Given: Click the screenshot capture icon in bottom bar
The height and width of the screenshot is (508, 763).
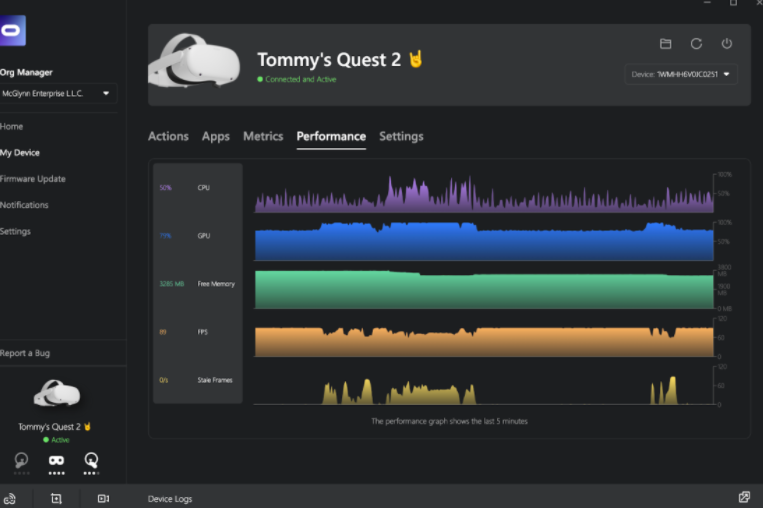Looking at the screenshot, I should coord(56,498).
